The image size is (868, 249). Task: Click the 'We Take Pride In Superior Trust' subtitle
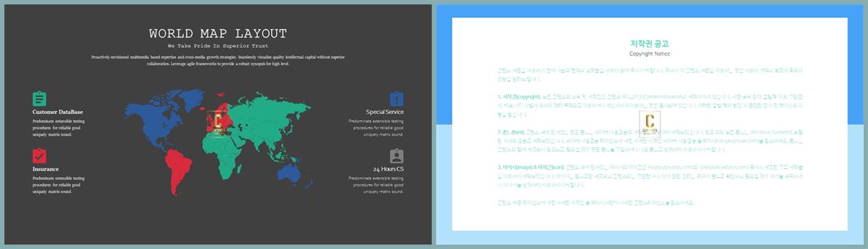click(218, 45)
